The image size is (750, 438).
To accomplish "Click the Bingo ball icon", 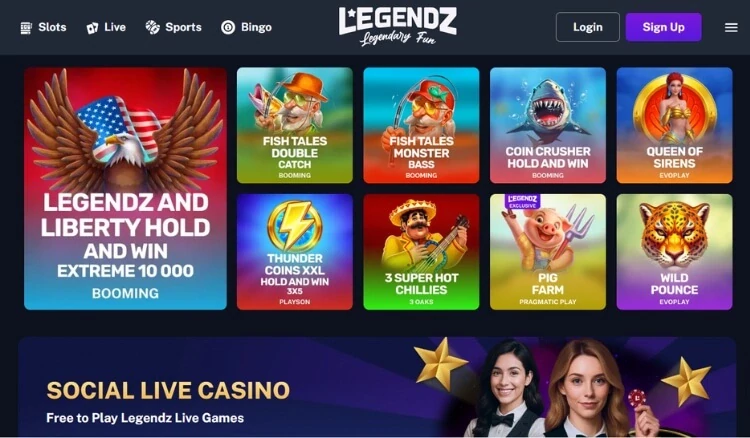I will (228, 27).
